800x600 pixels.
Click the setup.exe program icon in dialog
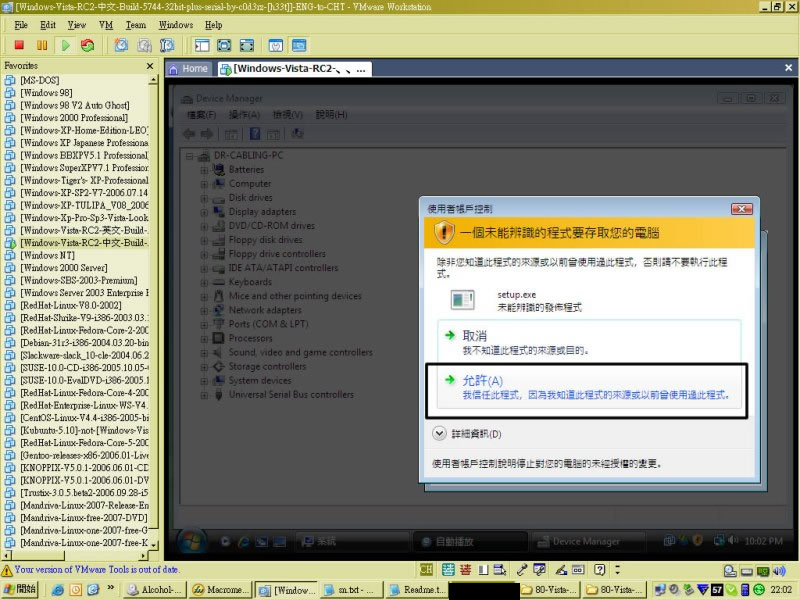pyautogui.click(x=463, y=300)
